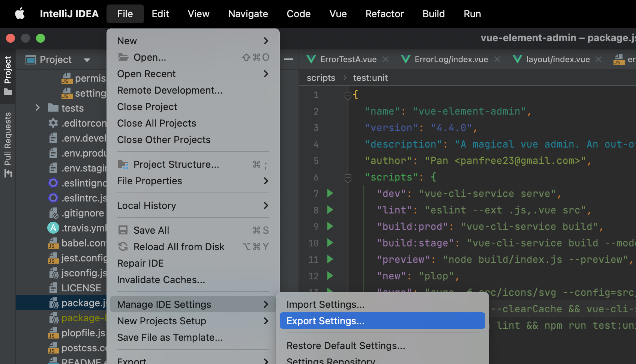
Task: Click the .eslintrc.js ESLint icon
Action: 54,198
